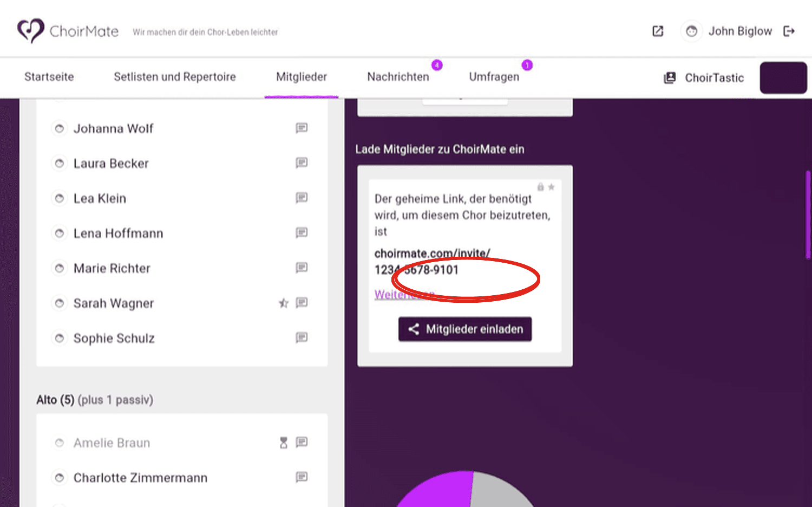The width and height of the screenshot is (812, 507).
Task: Open the Nachrichten tab
Action: point(398,77)
